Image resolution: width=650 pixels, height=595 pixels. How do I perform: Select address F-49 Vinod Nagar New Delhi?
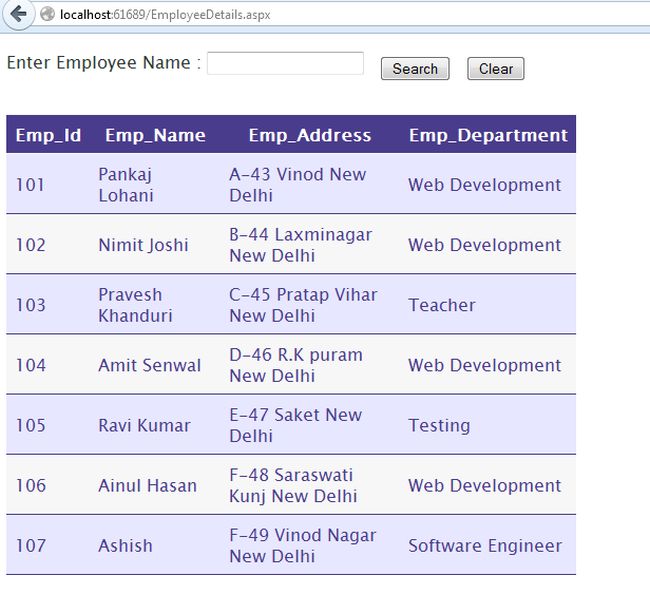pos(303,546)
